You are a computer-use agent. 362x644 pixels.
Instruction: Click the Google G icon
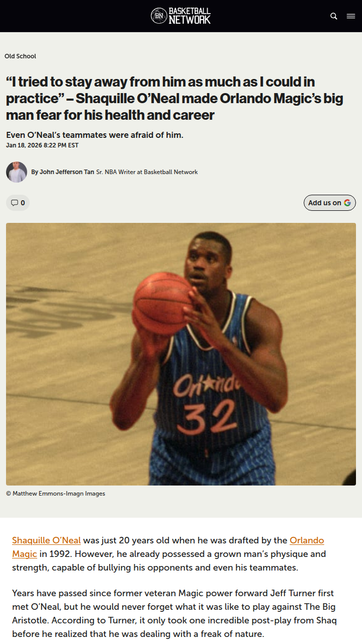coord(347,203)
